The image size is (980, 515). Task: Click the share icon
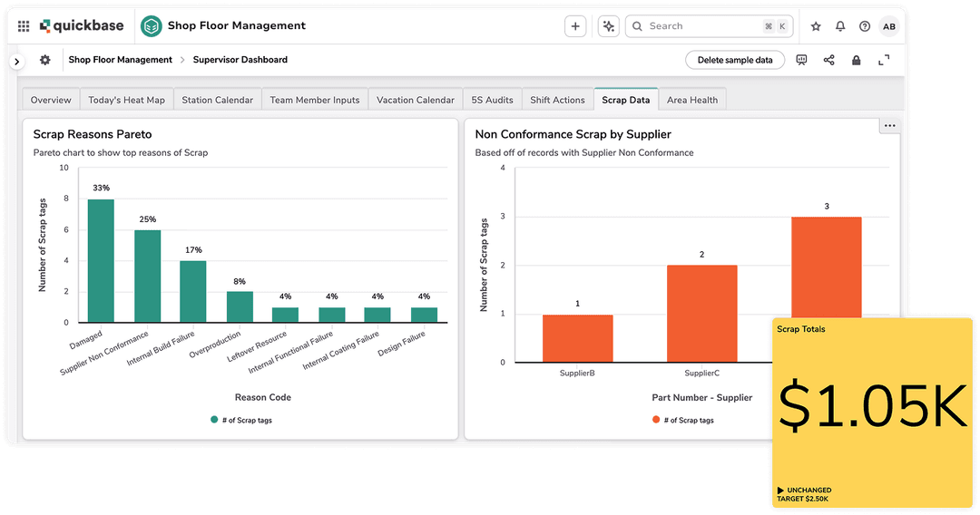pyautogui.click(x=828, y=60)
